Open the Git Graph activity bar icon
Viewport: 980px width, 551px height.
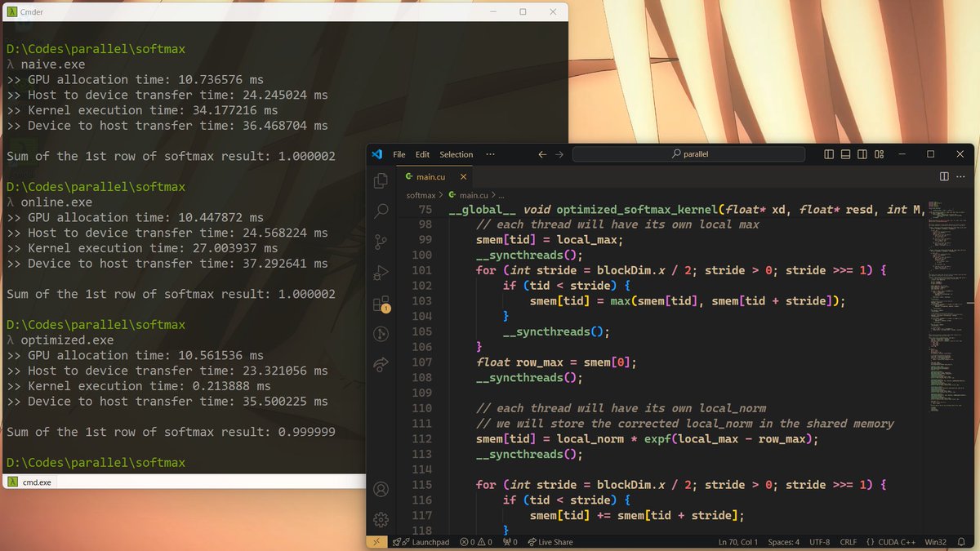(381, 334)
